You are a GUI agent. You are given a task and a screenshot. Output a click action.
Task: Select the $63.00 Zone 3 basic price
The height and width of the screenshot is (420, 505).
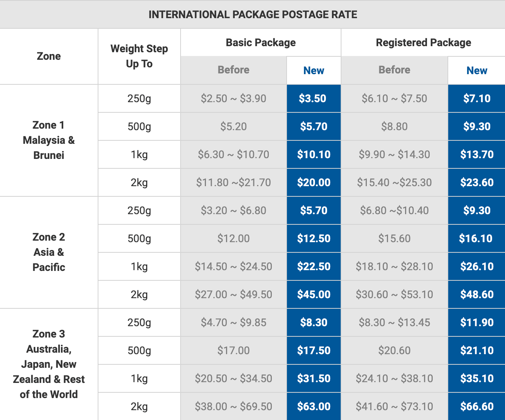(314, 407)
